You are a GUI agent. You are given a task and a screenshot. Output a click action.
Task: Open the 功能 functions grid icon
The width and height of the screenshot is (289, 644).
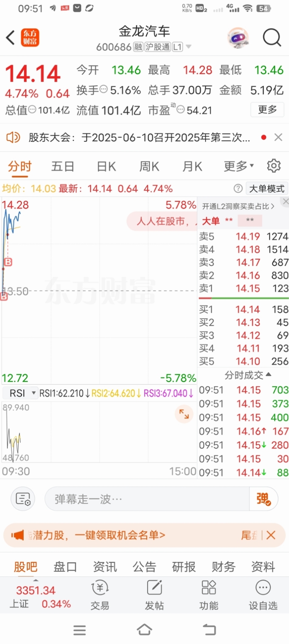coord(208,595)
